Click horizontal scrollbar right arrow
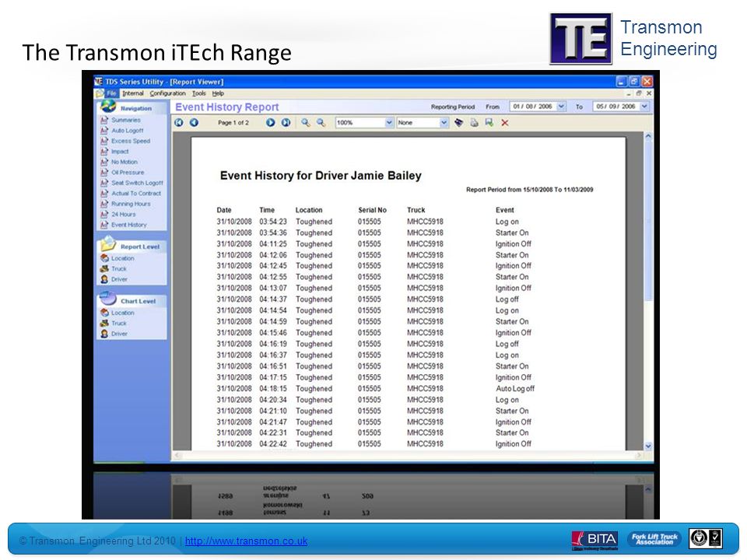747x560 pixels. coord(639,455)
